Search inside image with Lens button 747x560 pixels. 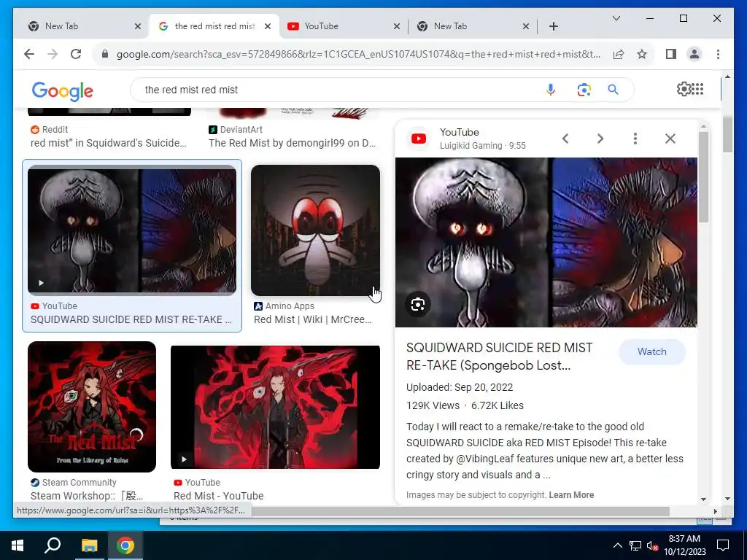click(418, 304)
